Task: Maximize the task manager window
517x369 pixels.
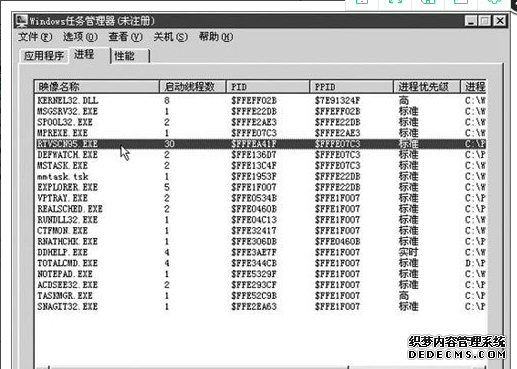Action: [x=485, y=21]
